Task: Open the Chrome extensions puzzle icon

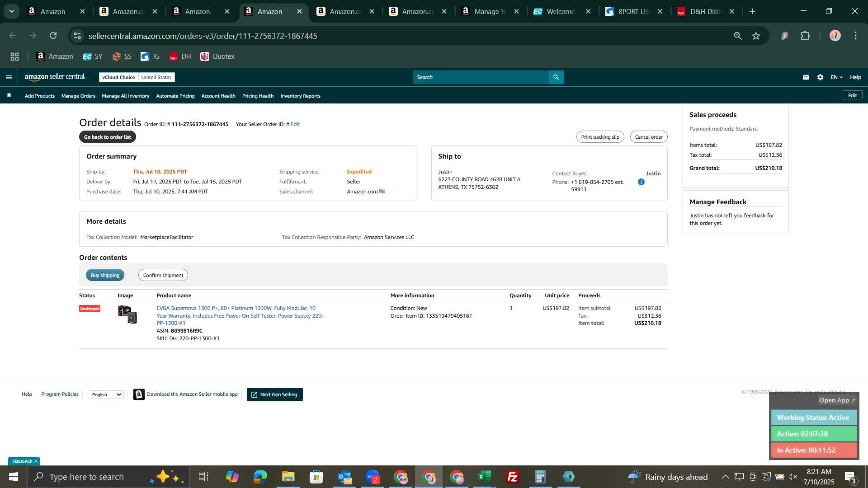Action: [805, 36]
